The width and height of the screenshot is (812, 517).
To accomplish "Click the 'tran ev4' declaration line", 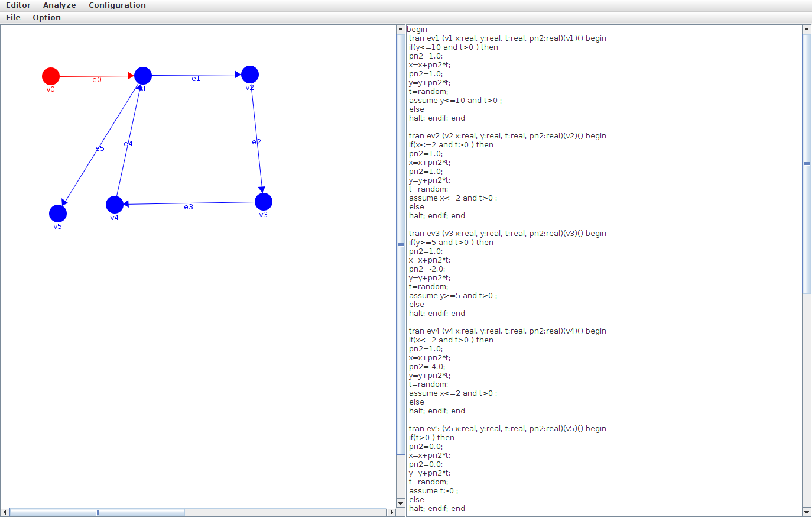I will [x=508, y=331].
